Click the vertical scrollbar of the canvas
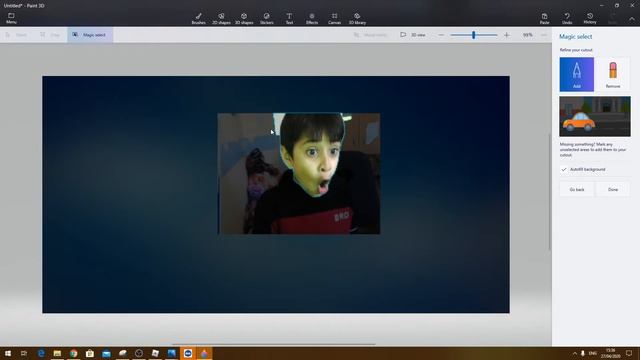The image size is (640, 360). coord(550,192)
